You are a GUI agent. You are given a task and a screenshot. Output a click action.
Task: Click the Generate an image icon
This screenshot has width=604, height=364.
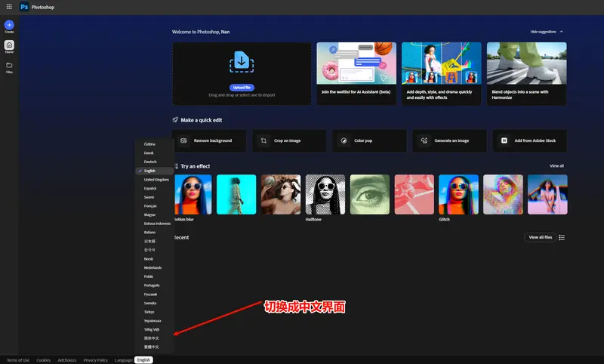[424, 140]
